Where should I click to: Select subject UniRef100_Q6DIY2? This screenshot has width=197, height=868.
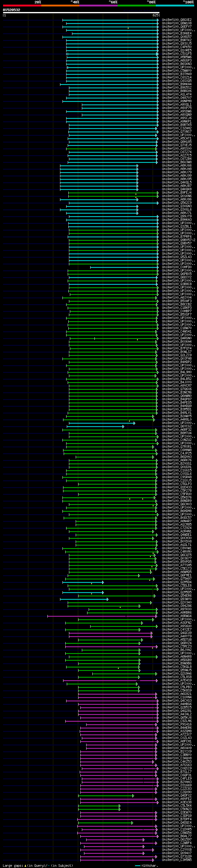click(177, 277)
